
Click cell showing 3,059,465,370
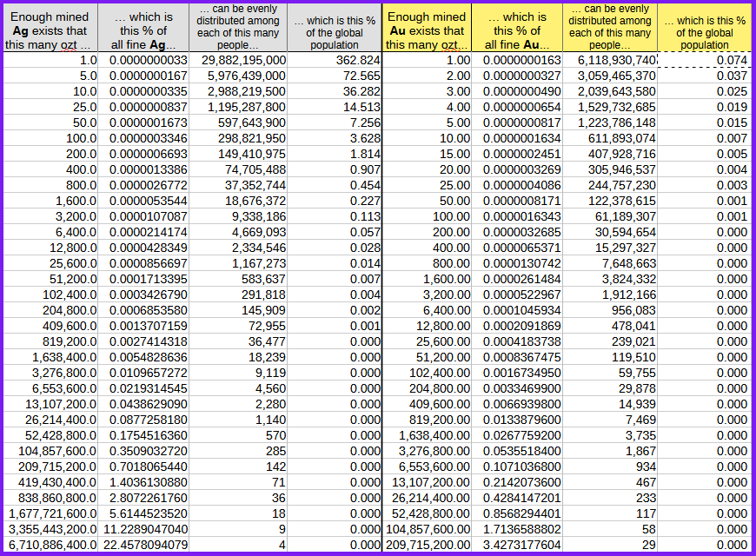tap(610, 76)
